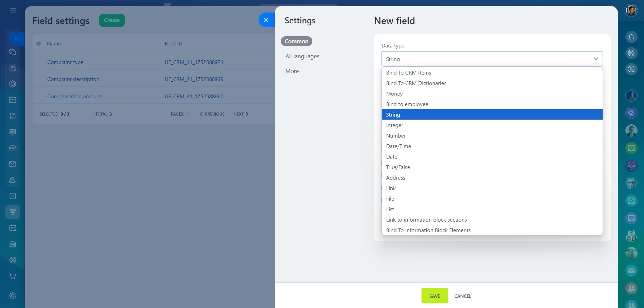Open the calendar icon in left sidebar
Image resolution: width=644 pixels, height=308 pixels.
(13, 100)
